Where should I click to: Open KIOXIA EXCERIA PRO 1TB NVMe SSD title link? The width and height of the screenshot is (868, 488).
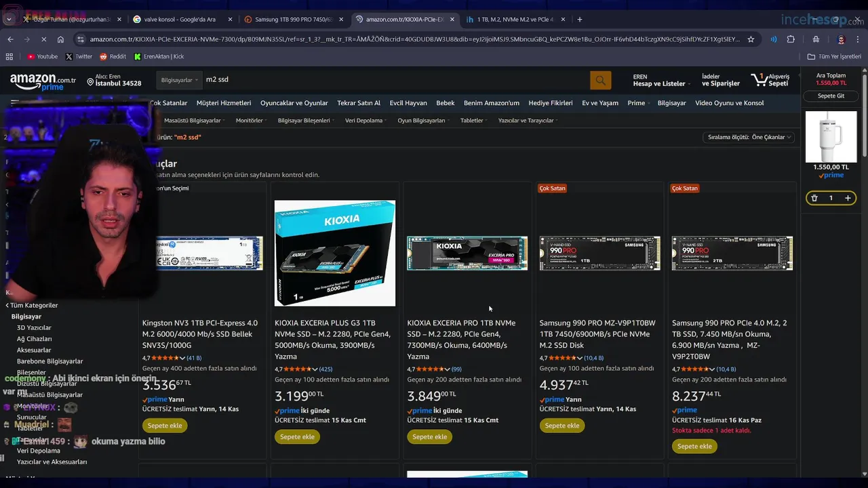[461, 340]
